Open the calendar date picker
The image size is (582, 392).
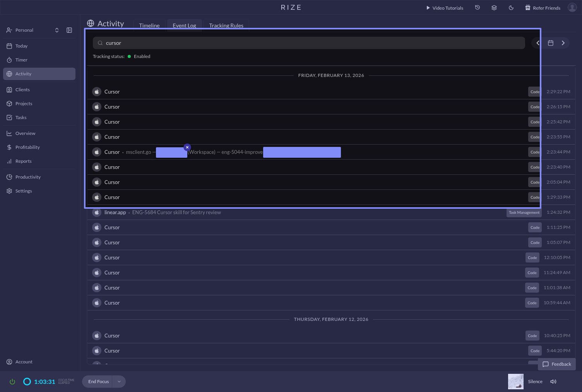[551, 43]
